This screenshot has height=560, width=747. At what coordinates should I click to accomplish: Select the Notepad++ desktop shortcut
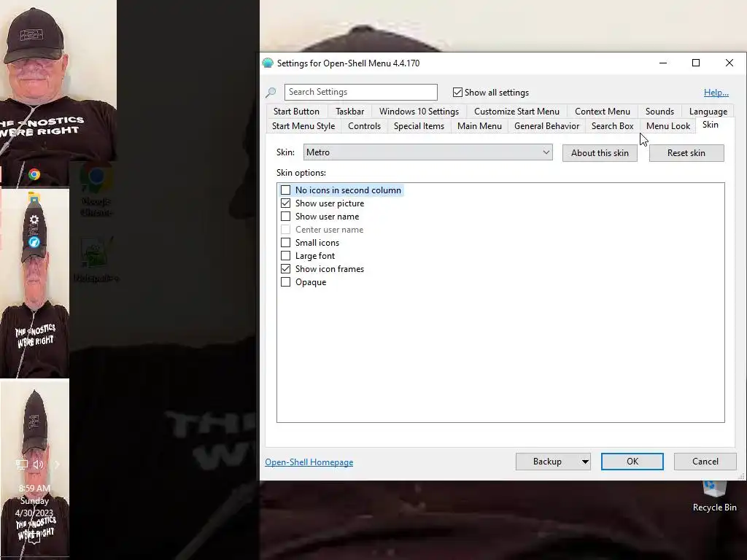[96, 260]
